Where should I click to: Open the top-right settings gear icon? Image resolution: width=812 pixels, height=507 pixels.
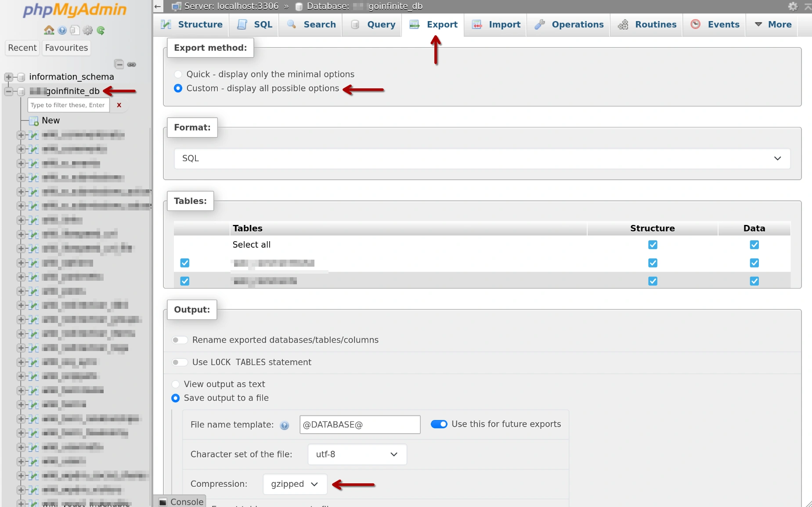793,6
